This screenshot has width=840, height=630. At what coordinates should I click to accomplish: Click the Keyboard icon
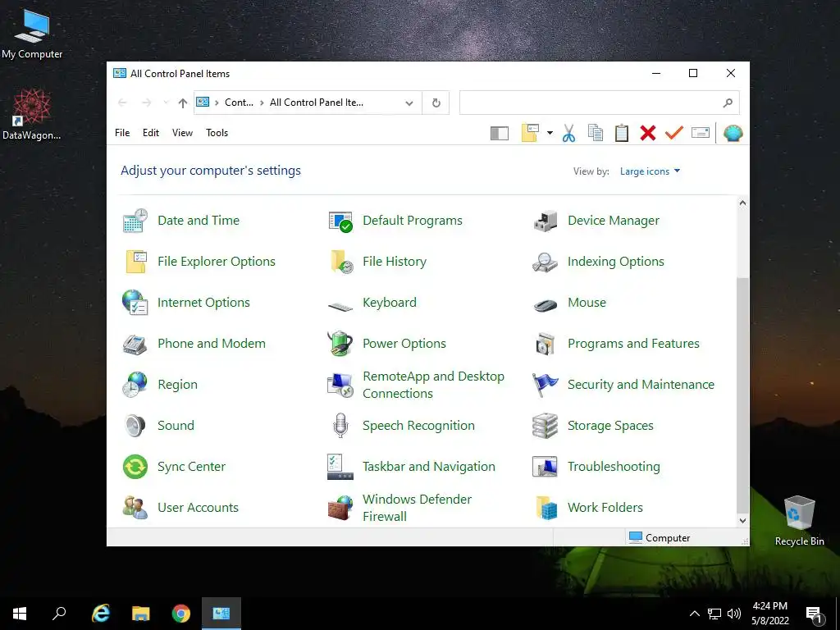point(340,306)
